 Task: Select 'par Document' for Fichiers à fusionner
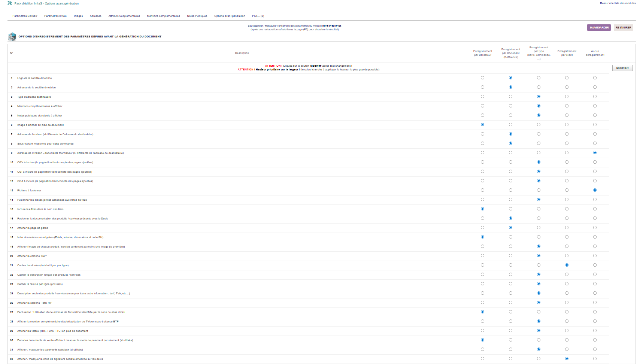510,190
